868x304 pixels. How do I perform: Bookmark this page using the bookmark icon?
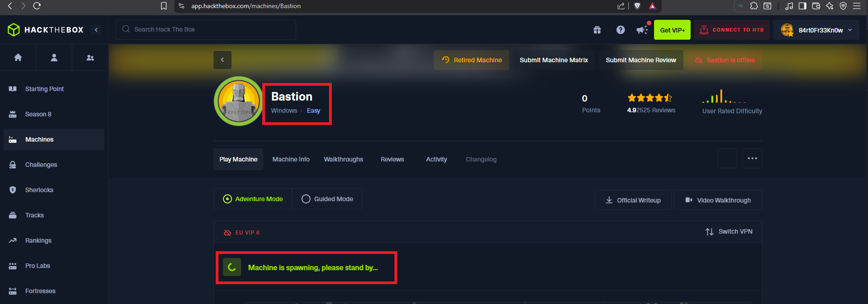tap(164, 6)
